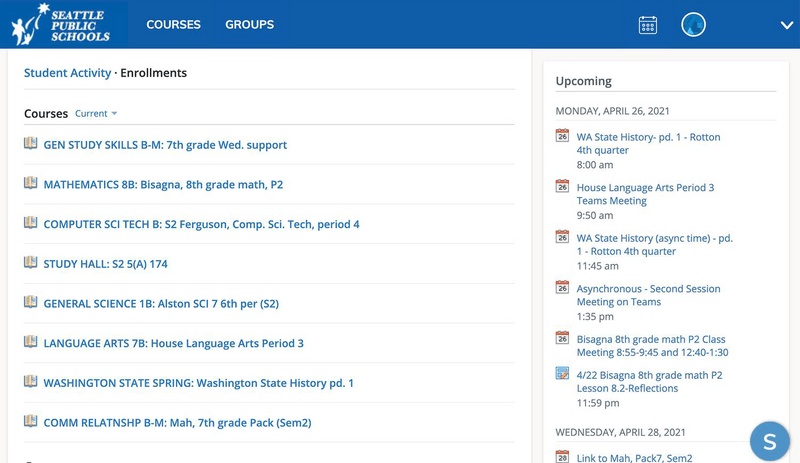Screen dimensions: 800x463
Task: Open 4/22 Bisagna Lesson 8.2-Reflections assignment
Action: (649, 381)
